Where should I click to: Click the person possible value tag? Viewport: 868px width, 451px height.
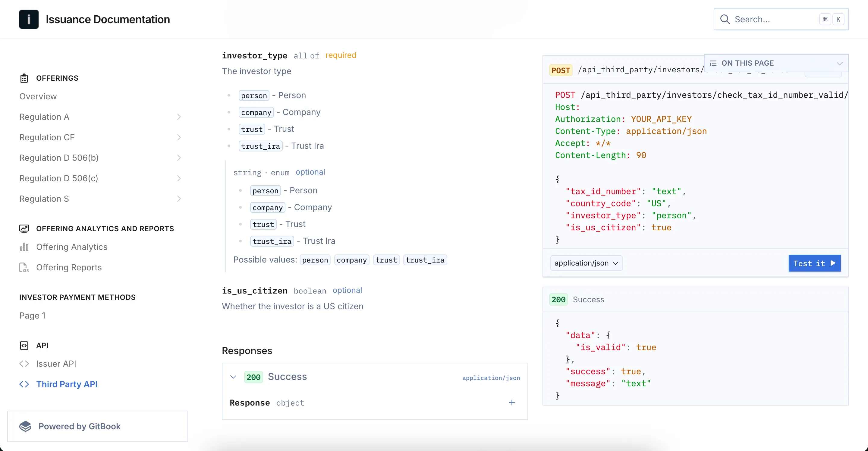[315, 260]
